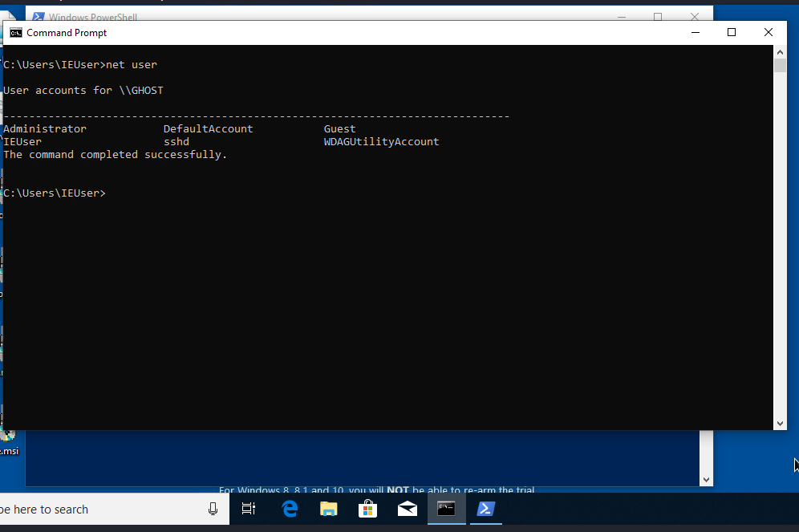Click the 'Administrator' account name
The width and height of the screenshot is (799, 532).
click(45, 129)
